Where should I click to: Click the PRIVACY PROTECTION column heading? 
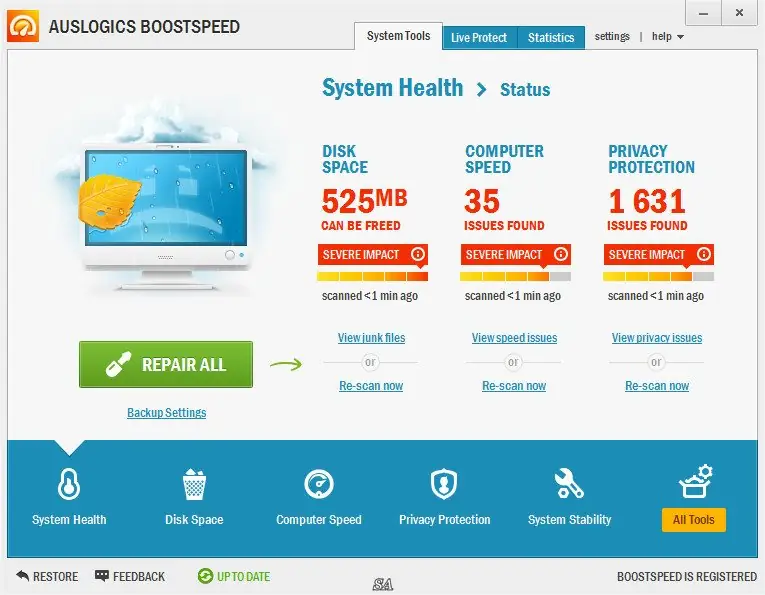click(x=651, y=159)
